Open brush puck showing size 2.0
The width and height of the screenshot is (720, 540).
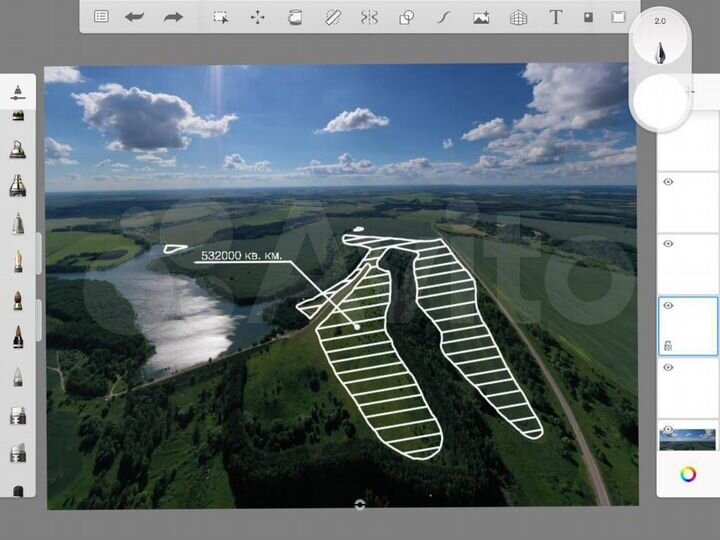click(x=660, y=39)
